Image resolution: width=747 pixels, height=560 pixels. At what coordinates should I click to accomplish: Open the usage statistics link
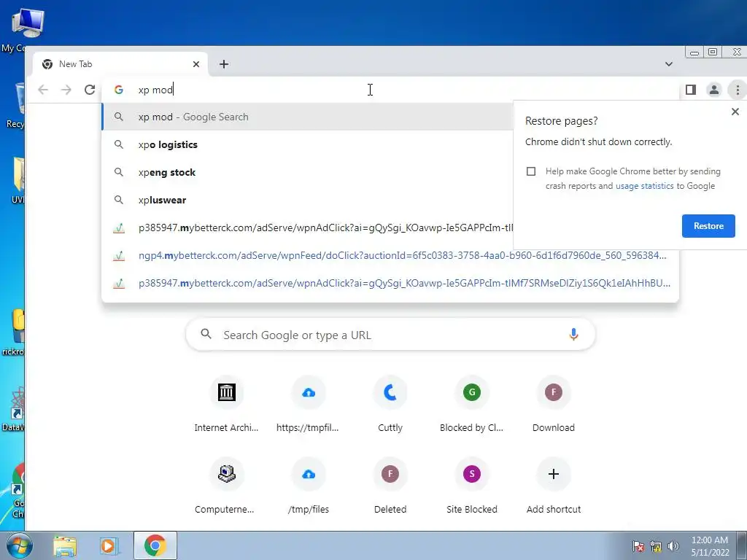click(645, 186)
